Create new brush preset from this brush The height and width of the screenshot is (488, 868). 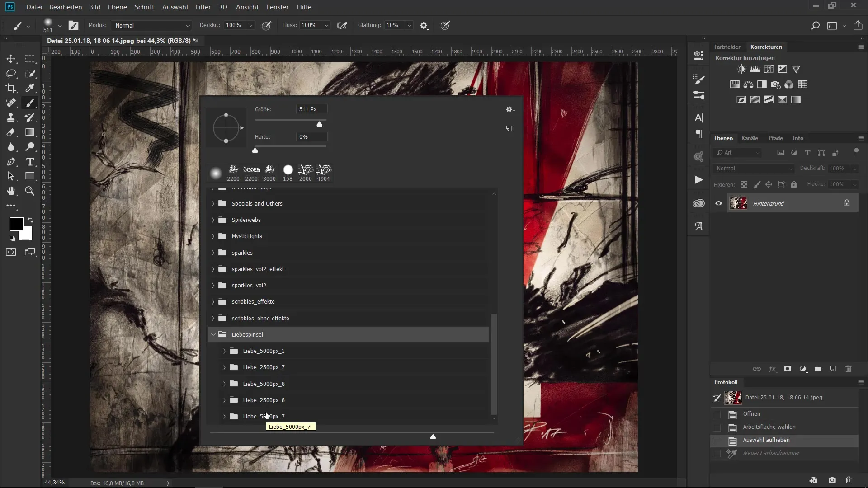click(509, 128)
